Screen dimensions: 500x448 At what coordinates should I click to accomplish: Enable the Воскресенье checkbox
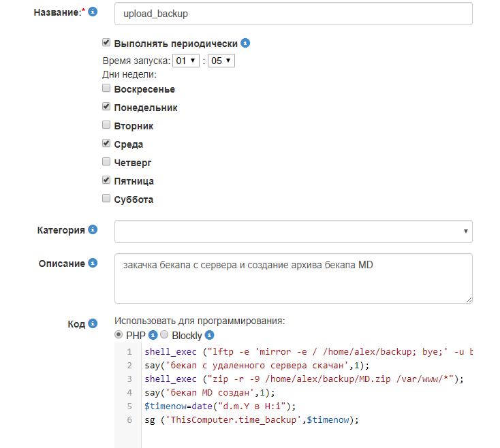click(x=106, y=89)
